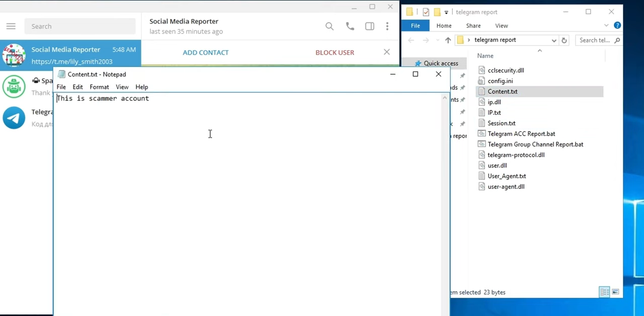Select Content.txt file

(503, 92)
